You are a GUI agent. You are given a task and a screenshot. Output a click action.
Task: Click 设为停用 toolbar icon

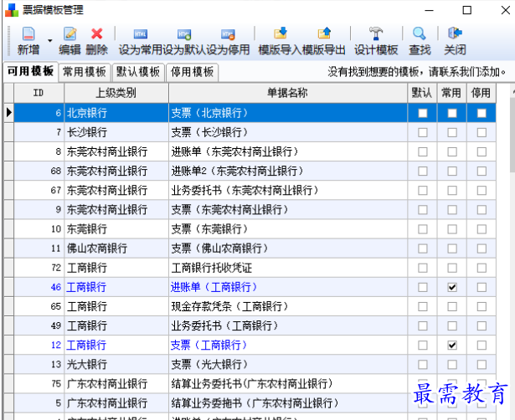click(x=228, y=33)
